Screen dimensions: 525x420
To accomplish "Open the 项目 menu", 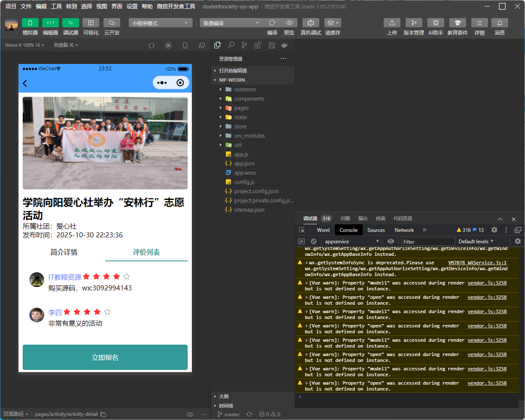I will pos(11,6).
